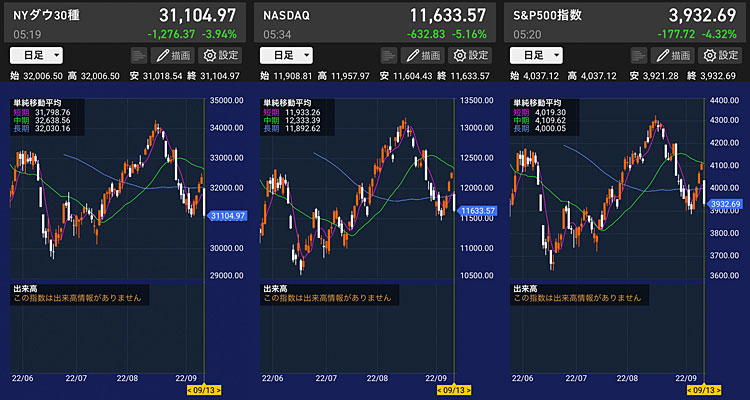Image resolution: width=750 pixels, height=400 pixels.
Task: Click the blue 3932.69 price tag on the S&P500 axis
Action: click(x=726, y=204)
